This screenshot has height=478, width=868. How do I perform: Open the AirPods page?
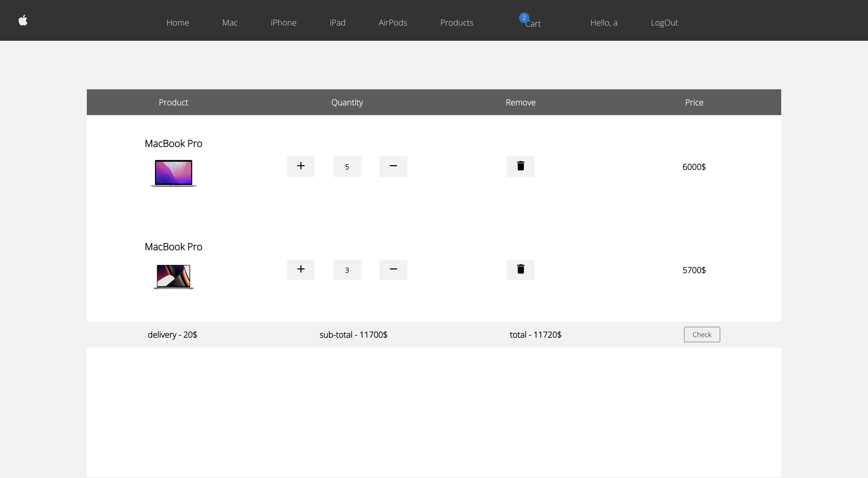click(x=393, y=22)
